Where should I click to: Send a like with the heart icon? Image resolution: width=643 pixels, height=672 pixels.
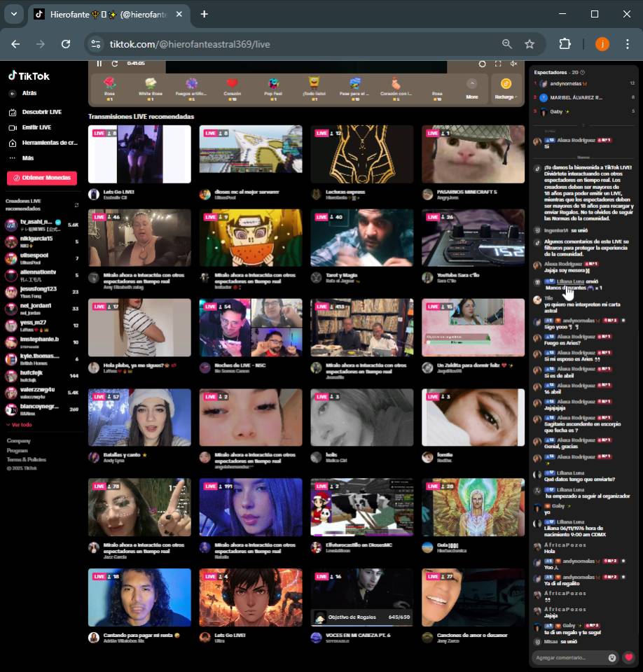(x=629, y=657)
